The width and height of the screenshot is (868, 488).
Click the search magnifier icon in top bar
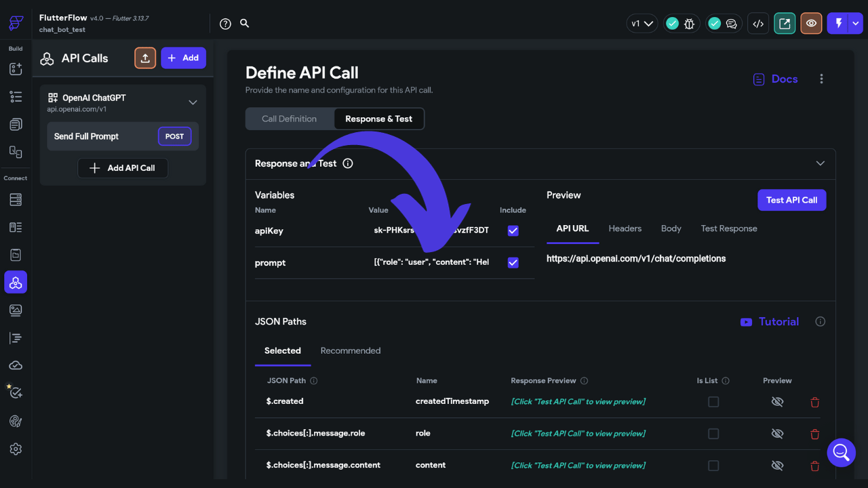click(245, 23)
